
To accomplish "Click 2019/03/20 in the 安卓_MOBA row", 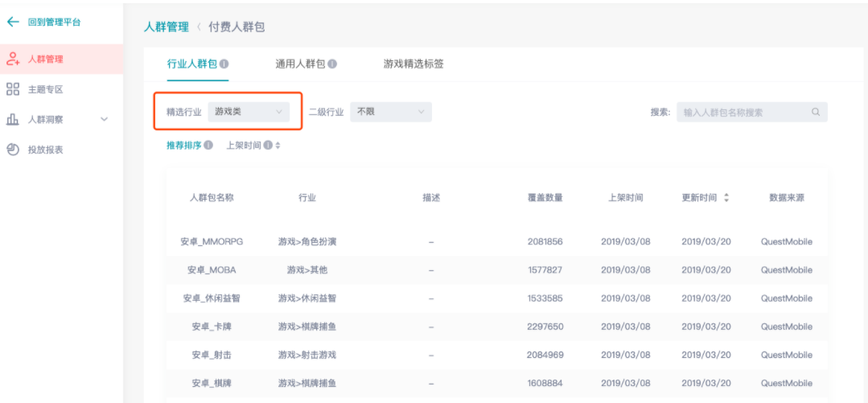I will click(706, 270).
